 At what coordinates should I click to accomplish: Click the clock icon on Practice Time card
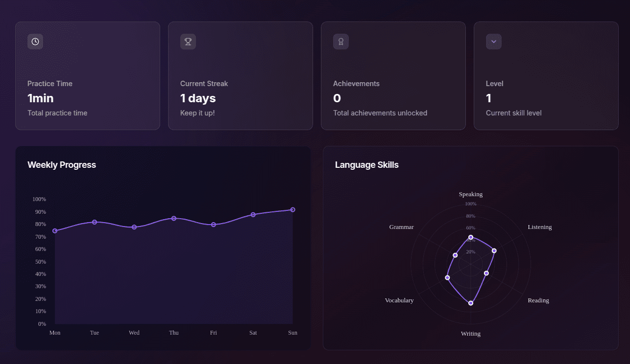(x=35, y=42)
